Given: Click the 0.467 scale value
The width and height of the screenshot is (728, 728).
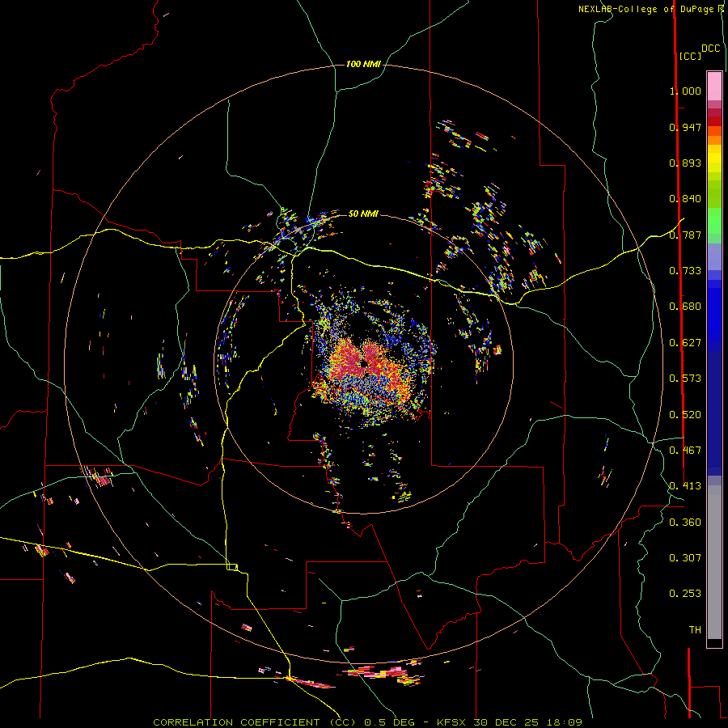Looking at the screenshot, I should (685, 451).
